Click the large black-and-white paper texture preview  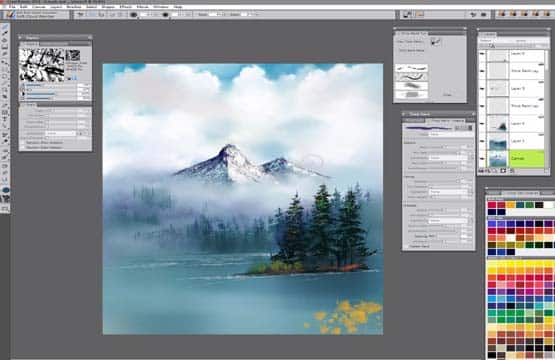point(42,65)
